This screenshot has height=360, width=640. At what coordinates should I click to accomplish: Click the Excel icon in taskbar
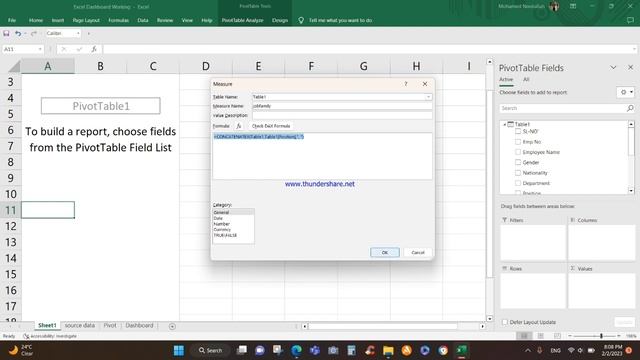[x=462, y=350]
